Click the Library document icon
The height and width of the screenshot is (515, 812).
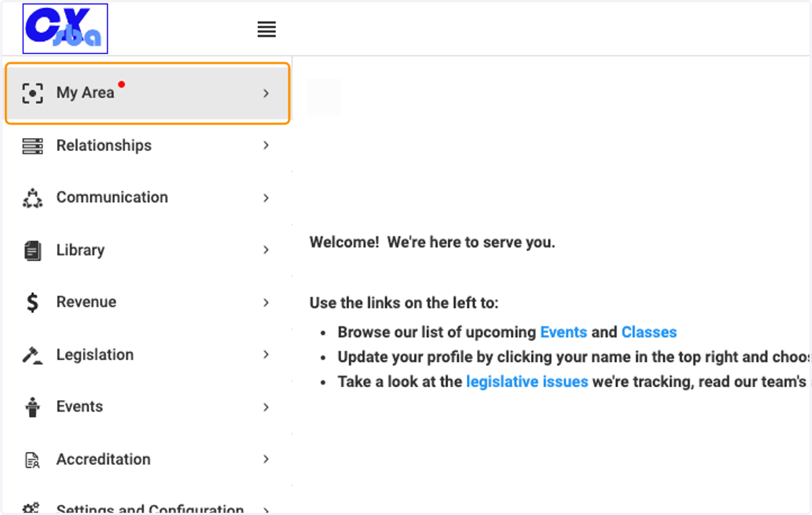pyautogui.click(x=32, y=250)
